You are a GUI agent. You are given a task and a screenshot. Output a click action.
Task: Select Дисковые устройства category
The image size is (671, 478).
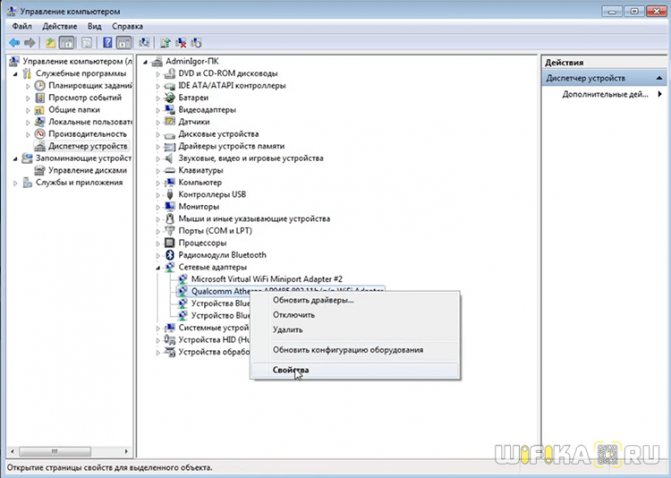(x=219, y=134)
